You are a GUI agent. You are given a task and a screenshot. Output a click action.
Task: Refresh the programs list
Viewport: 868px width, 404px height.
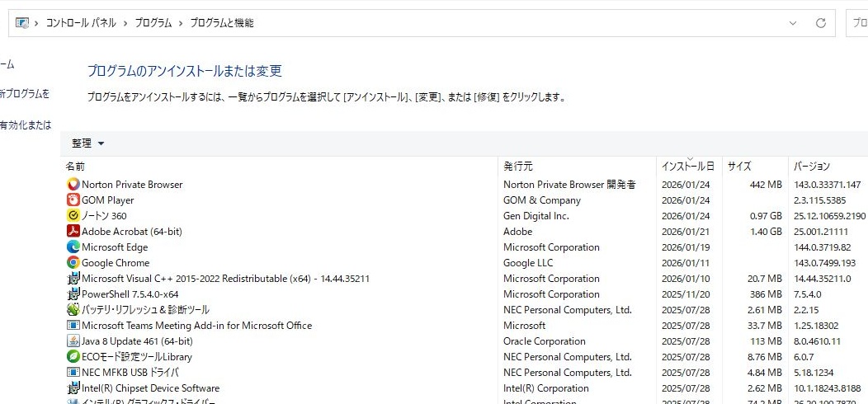tap(820, 23)
